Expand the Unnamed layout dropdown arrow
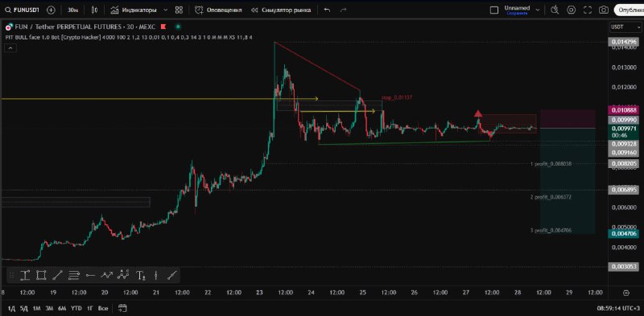The height and width of the screenshot is (316, 644). pyautogui.click(x=538, y=10)
